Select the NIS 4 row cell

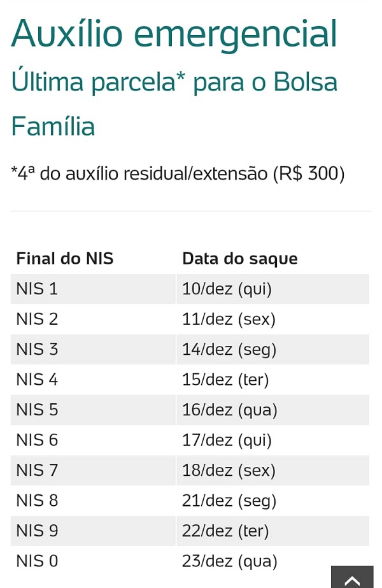point(93,380)
